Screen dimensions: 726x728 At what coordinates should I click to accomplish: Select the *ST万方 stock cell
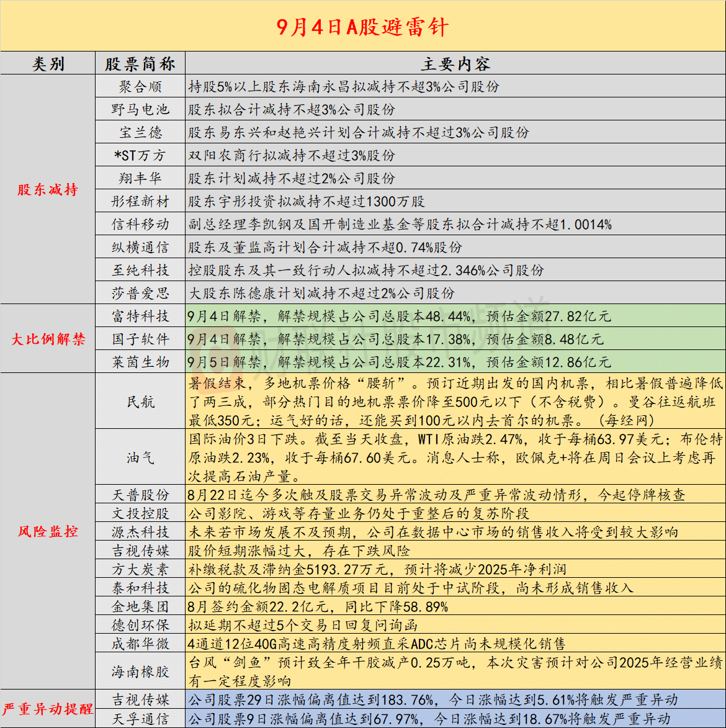140,155
